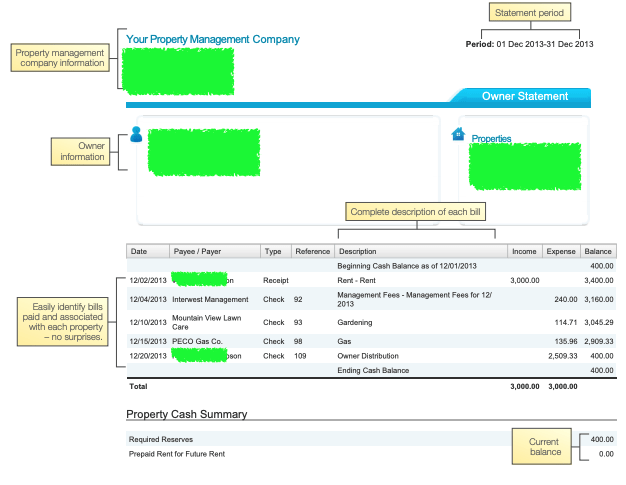The width and height of the screenshot is (626, 485).
Task: Click the Type column header
Action: [272, 251]
